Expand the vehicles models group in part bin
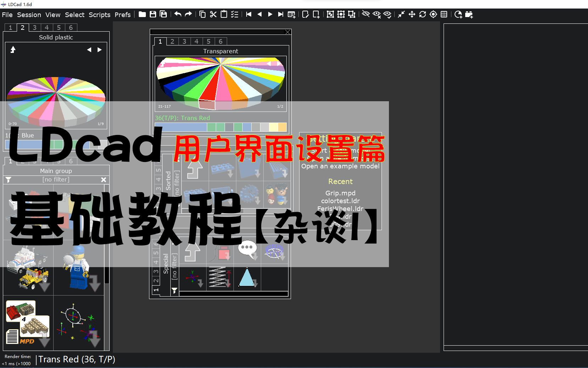This screenshot has width=588, height=368. 28,268
